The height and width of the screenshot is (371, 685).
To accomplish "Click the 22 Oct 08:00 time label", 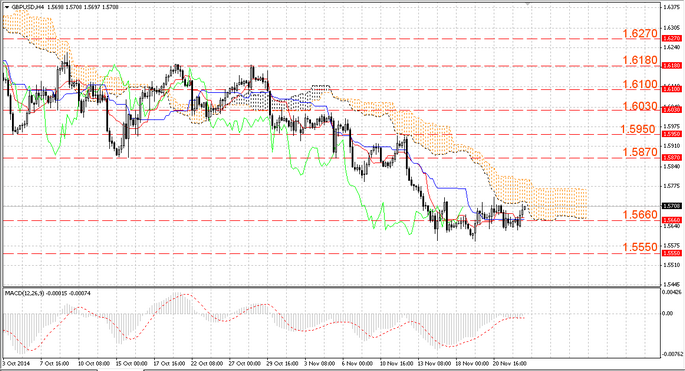I will pos(207,364).
